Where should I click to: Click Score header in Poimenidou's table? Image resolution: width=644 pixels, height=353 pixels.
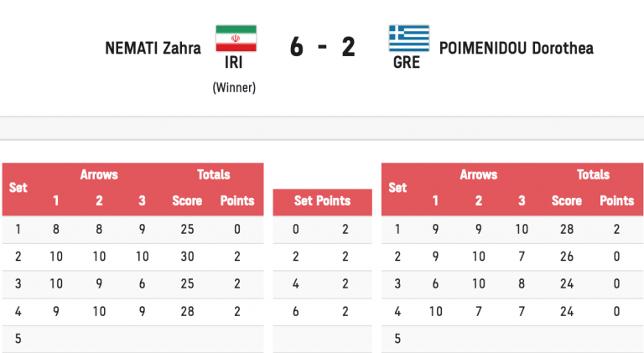click(x=567, y=200)
